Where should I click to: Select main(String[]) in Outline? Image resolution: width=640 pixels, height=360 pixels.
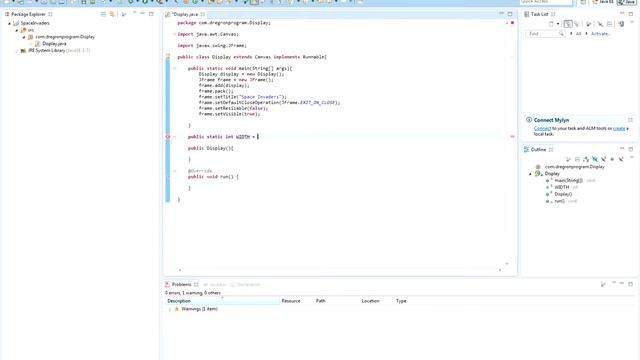click(568, 180)
